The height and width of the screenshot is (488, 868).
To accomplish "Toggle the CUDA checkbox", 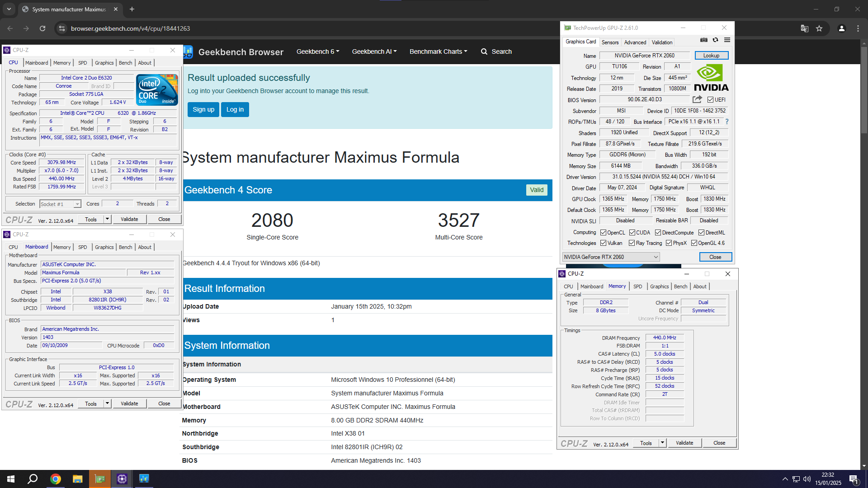I will [632, 233].
